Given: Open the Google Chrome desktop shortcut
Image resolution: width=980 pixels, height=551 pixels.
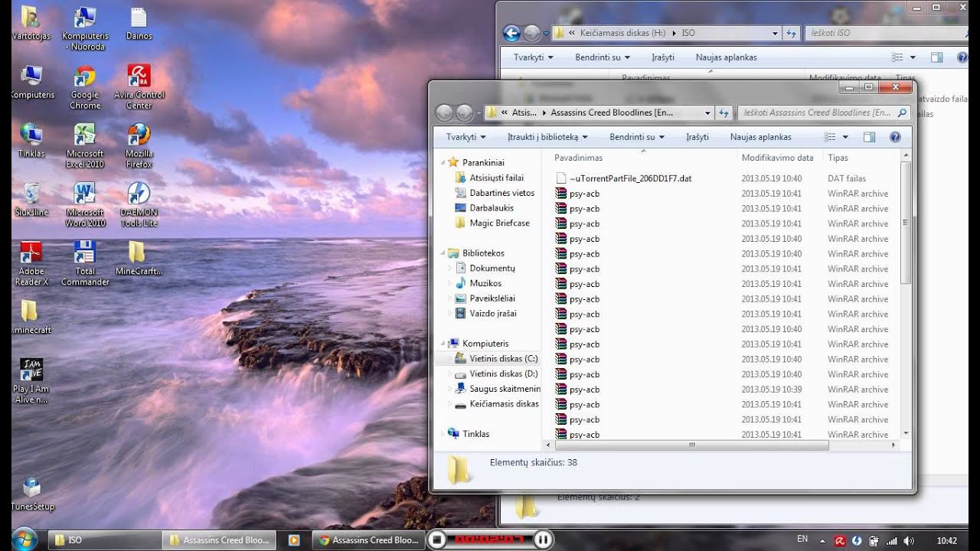Looking at the screenshot, I should pos(85,86).
